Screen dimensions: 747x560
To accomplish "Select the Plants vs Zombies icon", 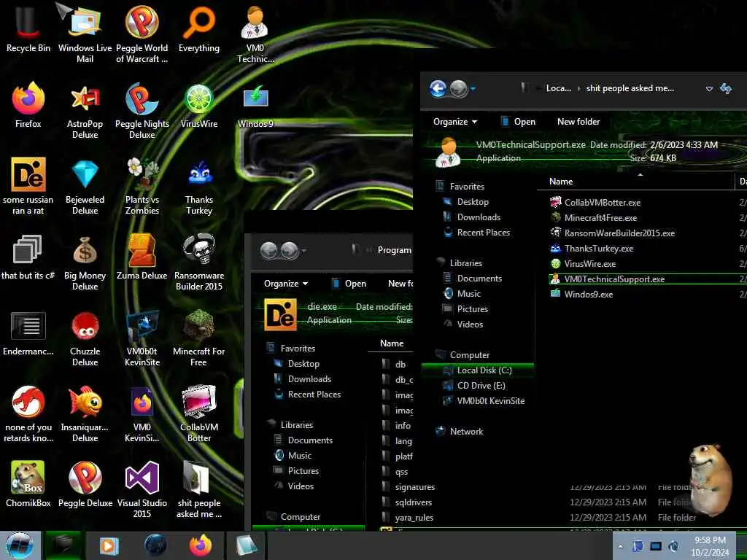I will [x=142, y=186].
